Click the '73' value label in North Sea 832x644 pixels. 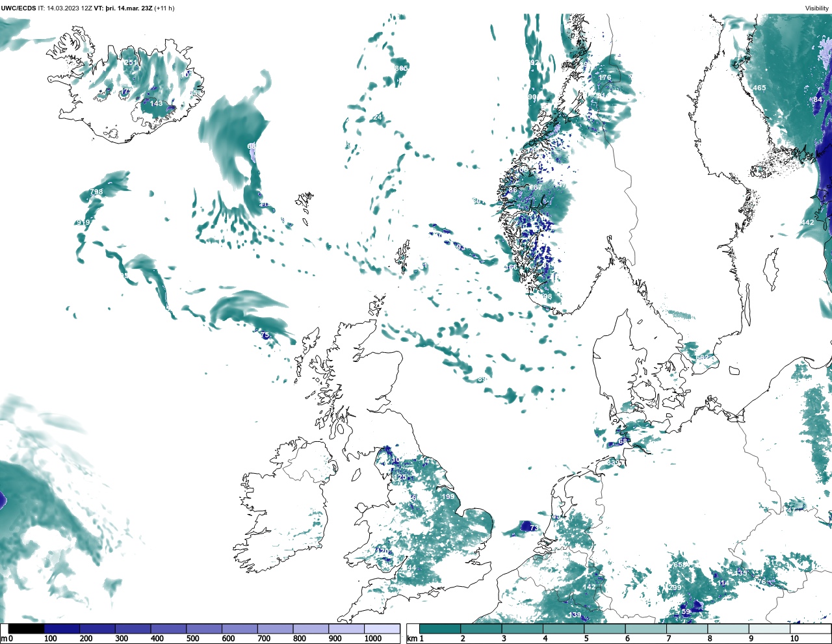pos(534,528)
